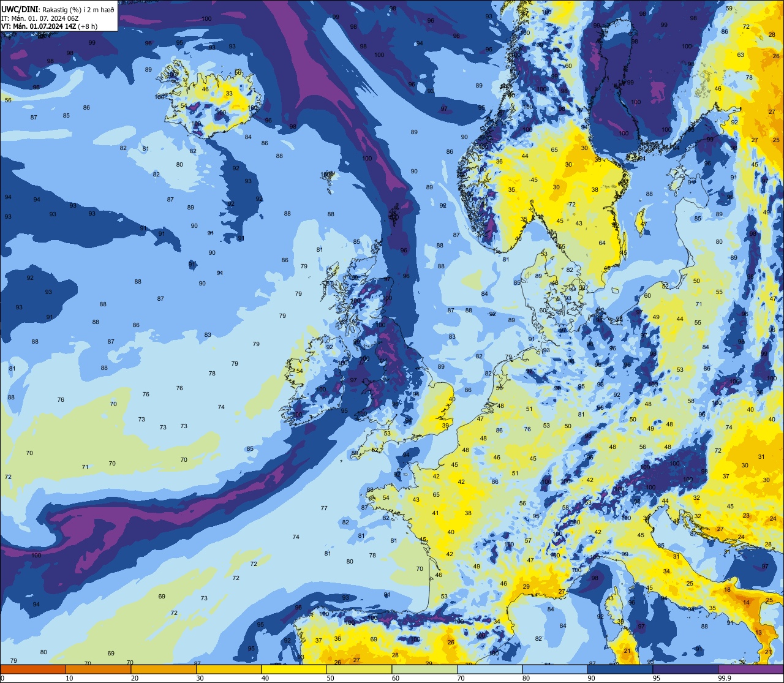
Task: Select the legend tick label "70"
Action: pyautogui.click(x=461, y=677)
